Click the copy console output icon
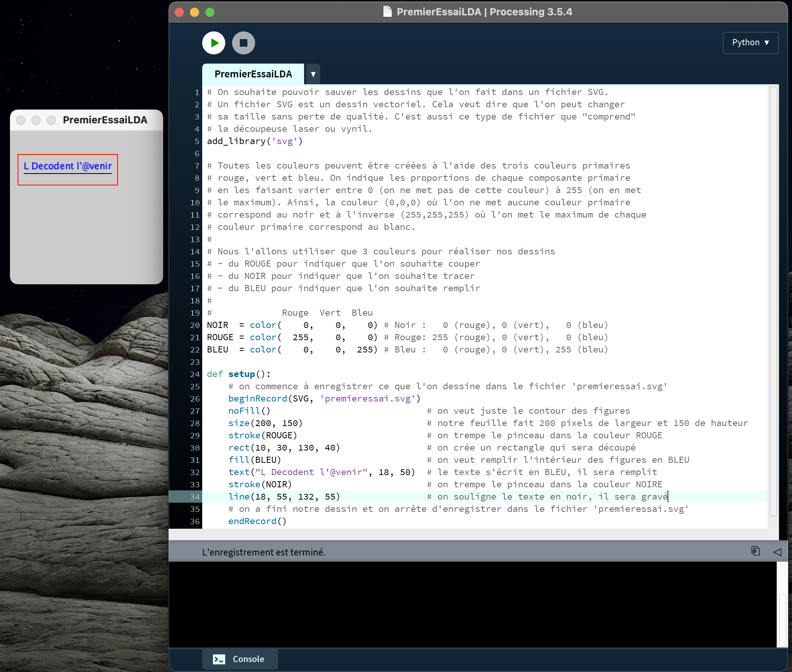Screen dimensions: 792x672 [755, 551]
